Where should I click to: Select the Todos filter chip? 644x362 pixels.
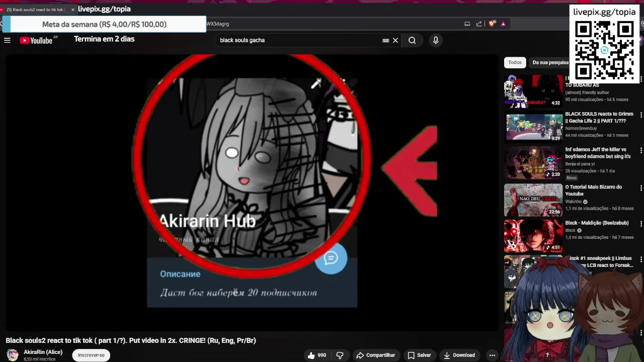click(x=515, y=62)
